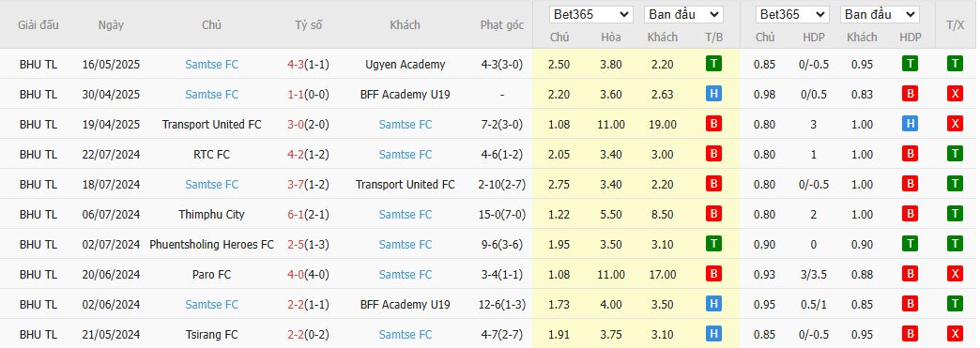Expand the second Ban đầu handicap dropdown
The width and height of the screenshot is (980, 348).
coord(880,14)
